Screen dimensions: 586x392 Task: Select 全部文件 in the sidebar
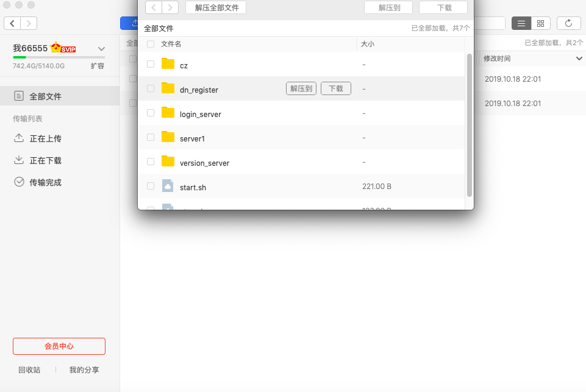[45, 96]
